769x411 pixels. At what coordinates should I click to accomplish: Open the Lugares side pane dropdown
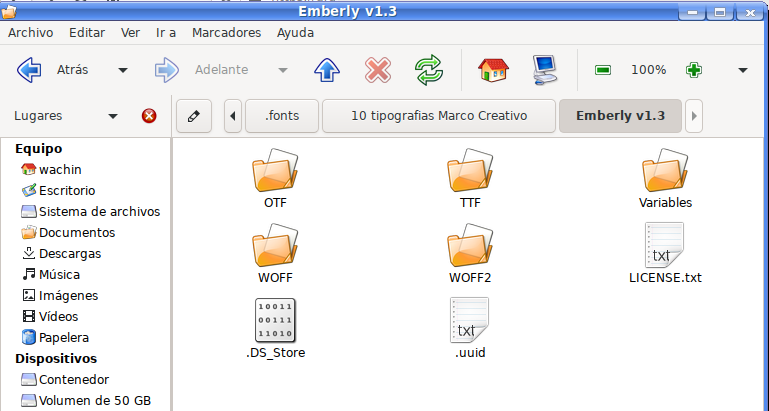tap(113, 116)
